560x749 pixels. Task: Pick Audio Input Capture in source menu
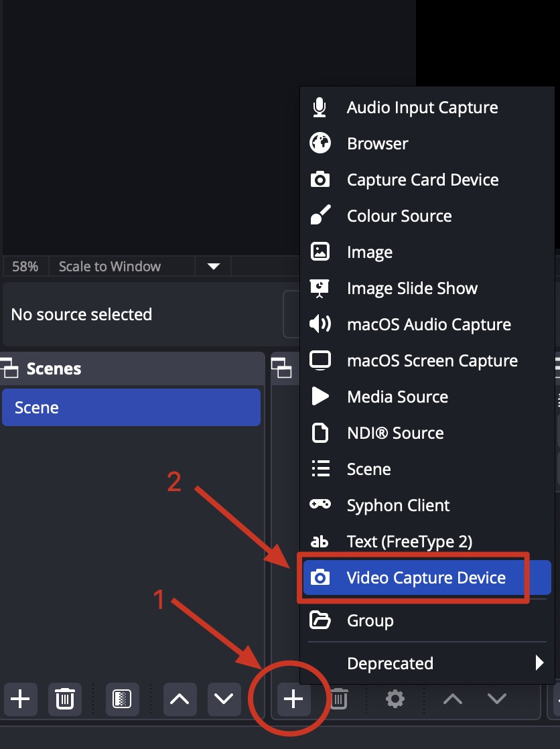[422, 107]
